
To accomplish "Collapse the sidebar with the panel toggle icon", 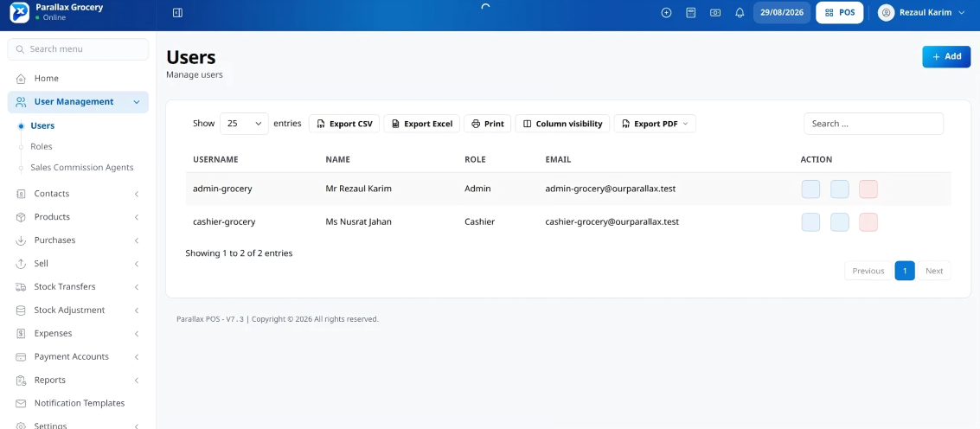I will 177,12.
